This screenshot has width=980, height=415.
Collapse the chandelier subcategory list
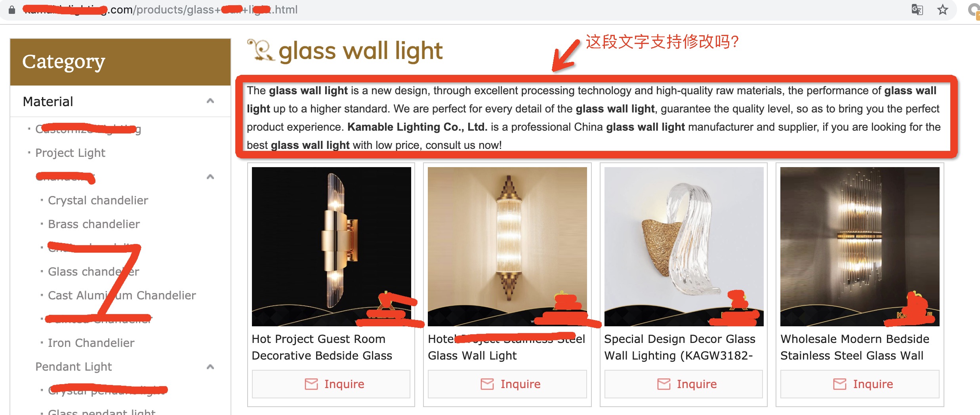click(210, 177)
